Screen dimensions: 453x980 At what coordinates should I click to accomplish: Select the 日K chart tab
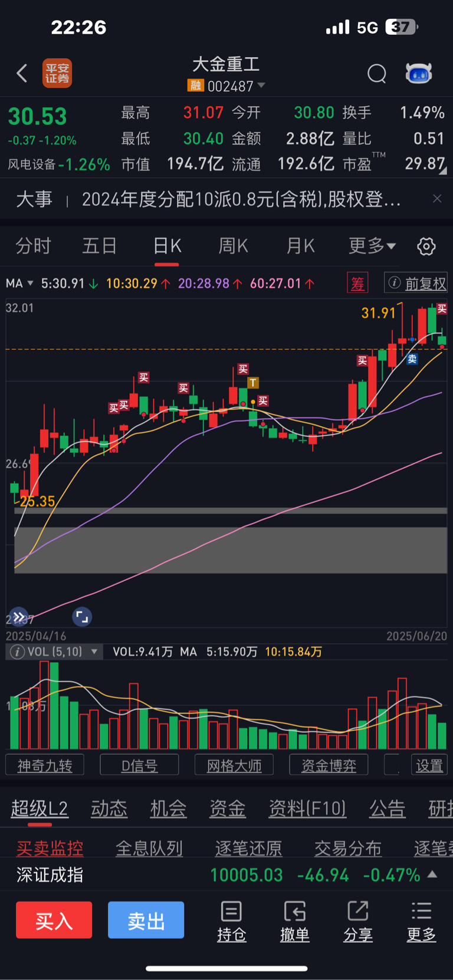pos(167,245)
